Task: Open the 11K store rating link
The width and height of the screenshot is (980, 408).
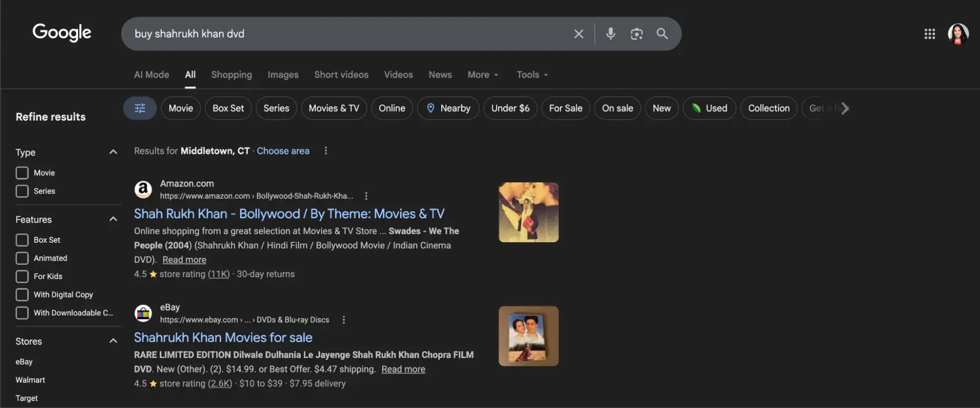Action: pos(219,274)
